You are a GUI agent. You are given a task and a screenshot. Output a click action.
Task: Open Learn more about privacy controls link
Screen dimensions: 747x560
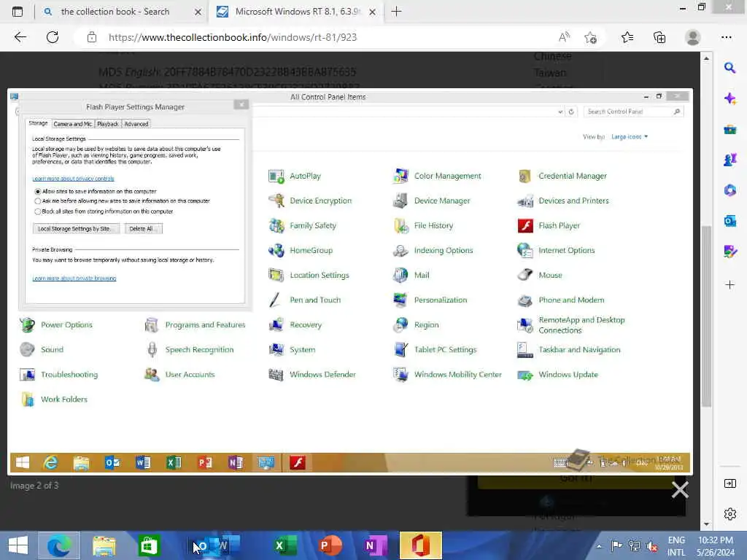(x=74, y=179)
